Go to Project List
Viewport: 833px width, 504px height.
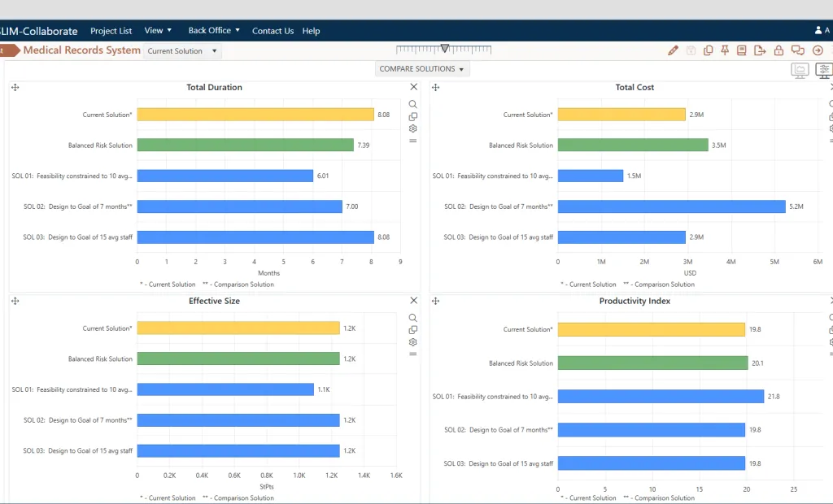[111, 31]
